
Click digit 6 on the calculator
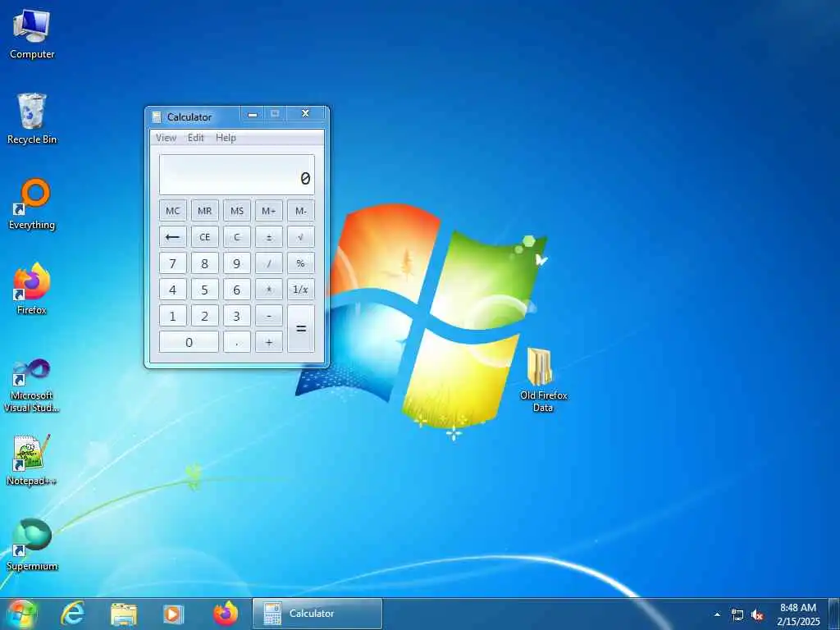[x=237, y=290]
